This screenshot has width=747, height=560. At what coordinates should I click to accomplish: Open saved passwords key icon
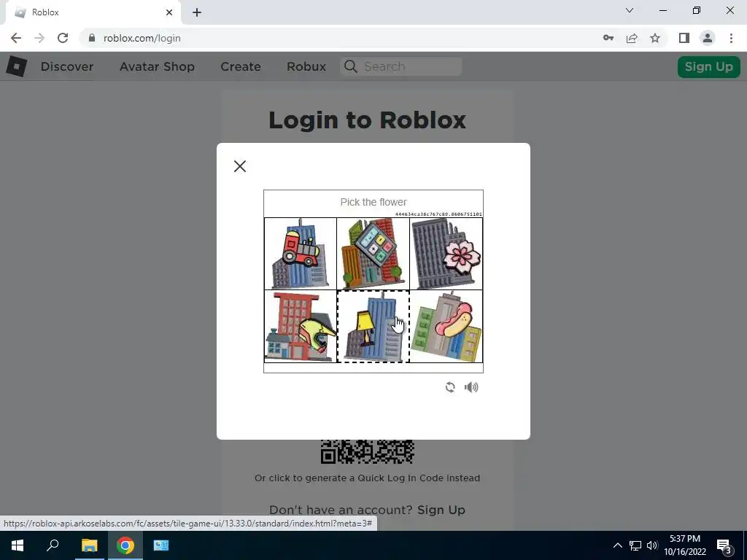[608, 38]
